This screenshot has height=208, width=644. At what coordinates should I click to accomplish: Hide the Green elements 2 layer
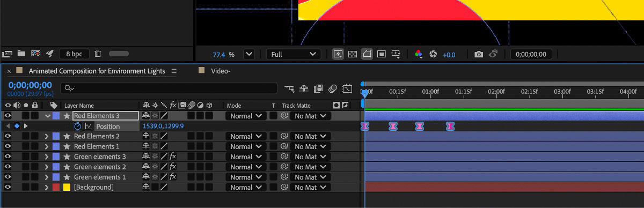[8, 167]
